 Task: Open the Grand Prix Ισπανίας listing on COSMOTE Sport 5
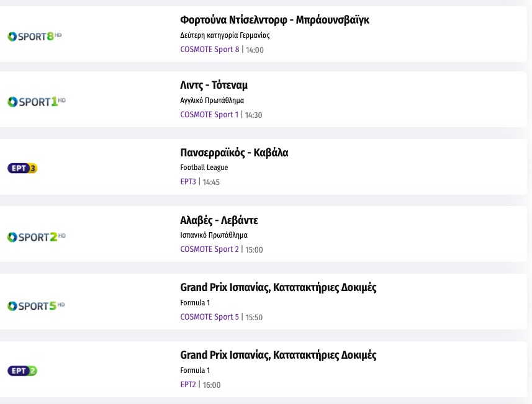[x=278, y=287]
